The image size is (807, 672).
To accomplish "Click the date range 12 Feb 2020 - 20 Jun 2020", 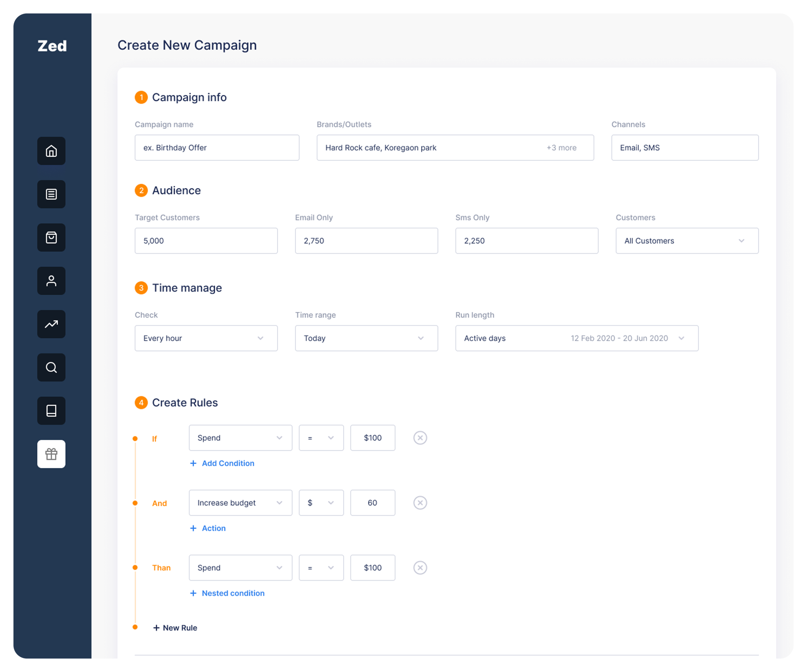I will click(x=619, y=338).
